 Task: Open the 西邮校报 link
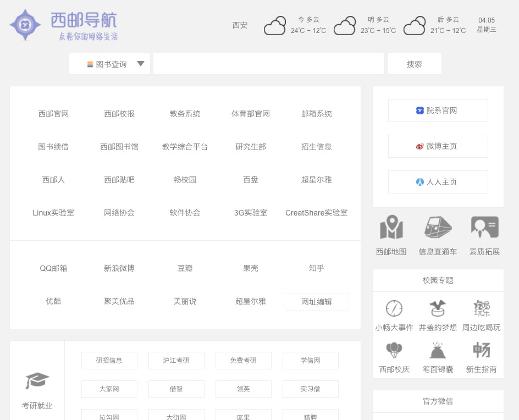[119, 114]
